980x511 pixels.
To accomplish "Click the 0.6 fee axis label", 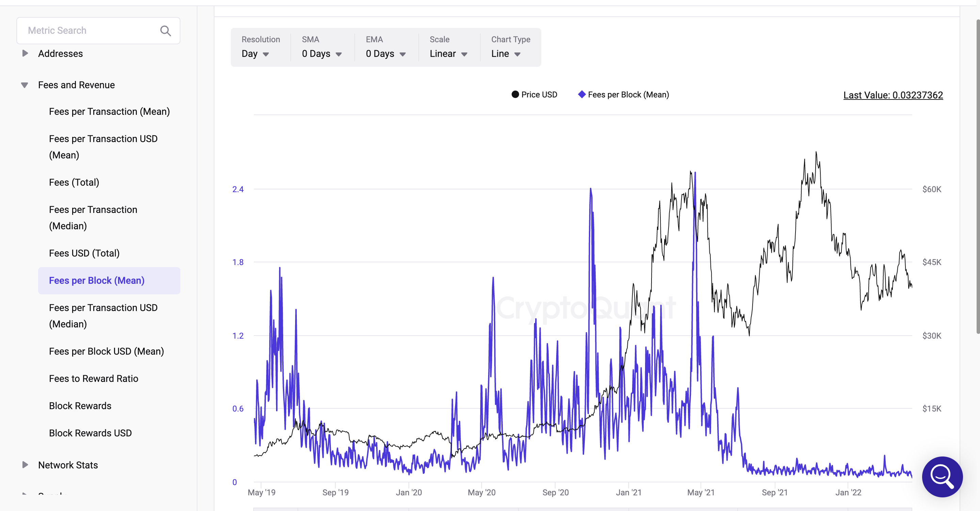I will tap(238, 408).
